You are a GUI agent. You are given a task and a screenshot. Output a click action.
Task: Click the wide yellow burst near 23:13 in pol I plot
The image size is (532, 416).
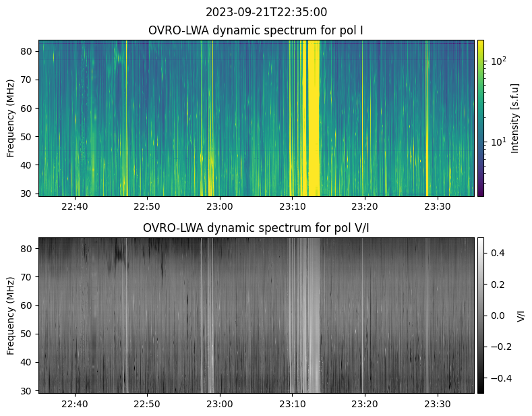tap(314, 118)
